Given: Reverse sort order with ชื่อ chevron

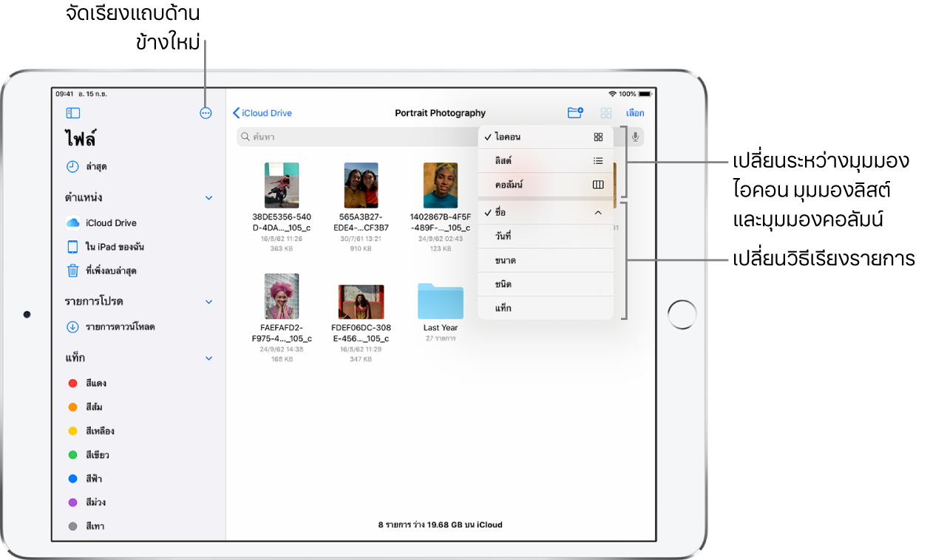Looking at the screenshot, I should point(598,213).
